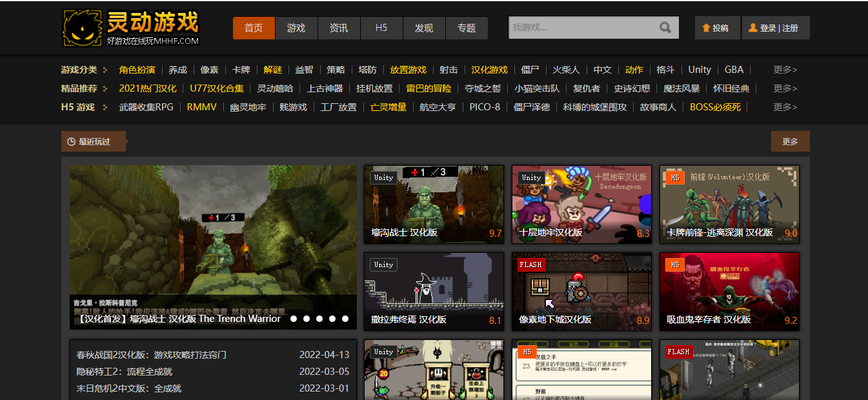Screen dimensions: 868x400
Task: Switch to the H5 navigation tab
Action: [x=381, y=28]
